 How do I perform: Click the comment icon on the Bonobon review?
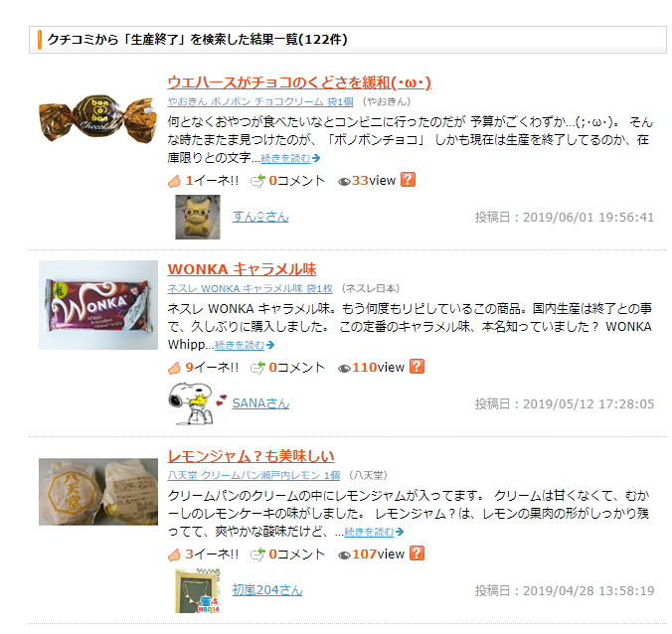click(x=258, y=181)
